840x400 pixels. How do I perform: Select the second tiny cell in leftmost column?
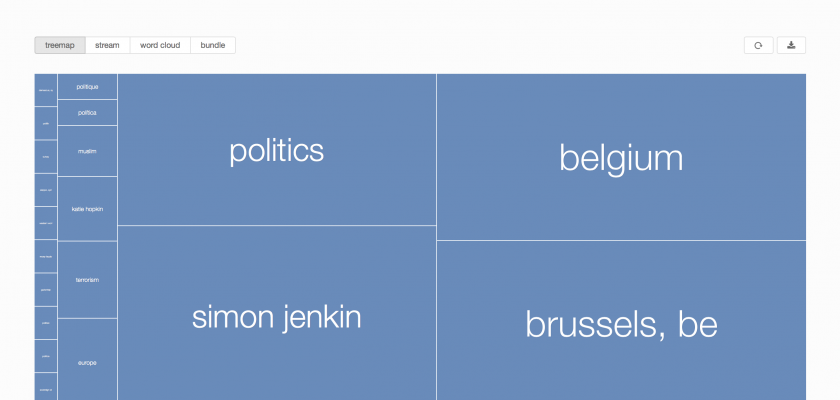[46, 123]
